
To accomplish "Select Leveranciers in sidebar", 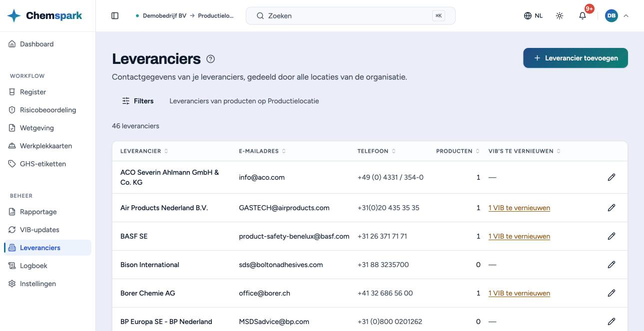I will coord(47,248).
